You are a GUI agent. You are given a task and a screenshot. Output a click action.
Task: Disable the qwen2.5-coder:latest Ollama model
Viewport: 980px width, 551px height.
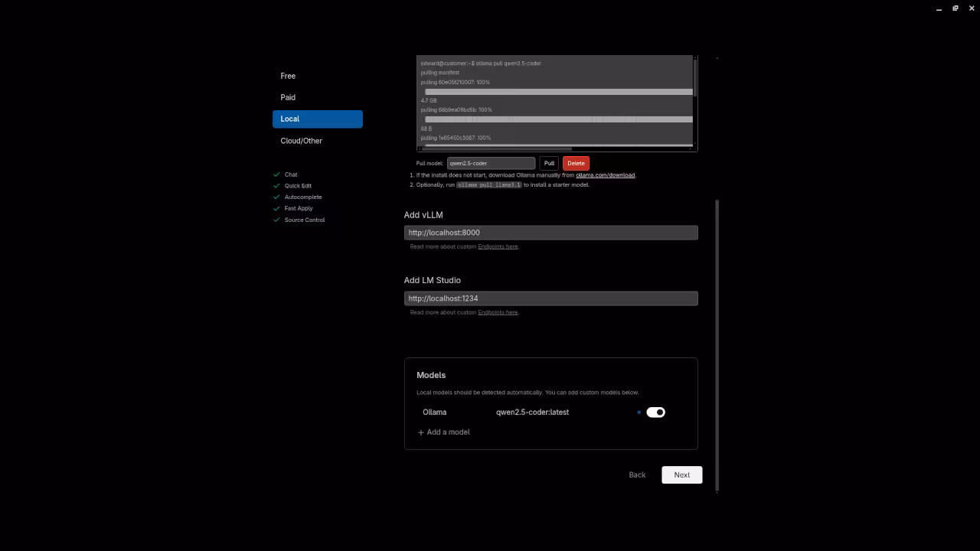(x=655, y=412)
